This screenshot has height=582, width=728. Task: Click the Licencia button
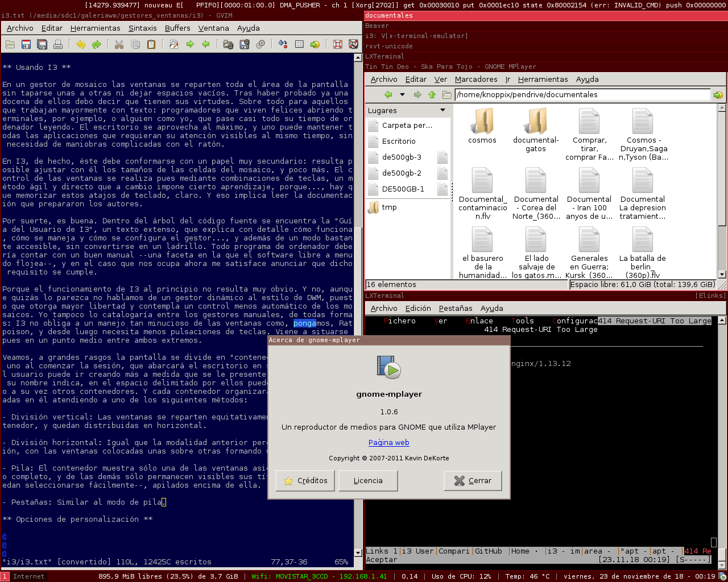368,481
